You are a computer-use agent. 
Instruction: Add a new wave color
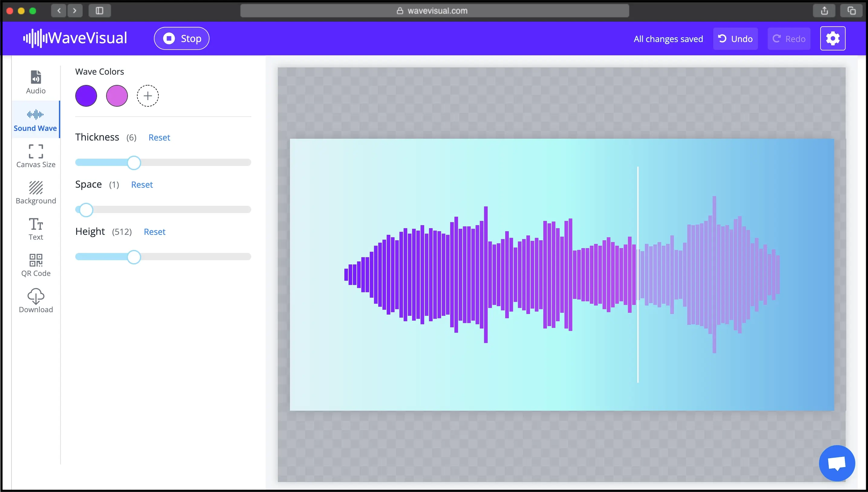coord(148,95)
